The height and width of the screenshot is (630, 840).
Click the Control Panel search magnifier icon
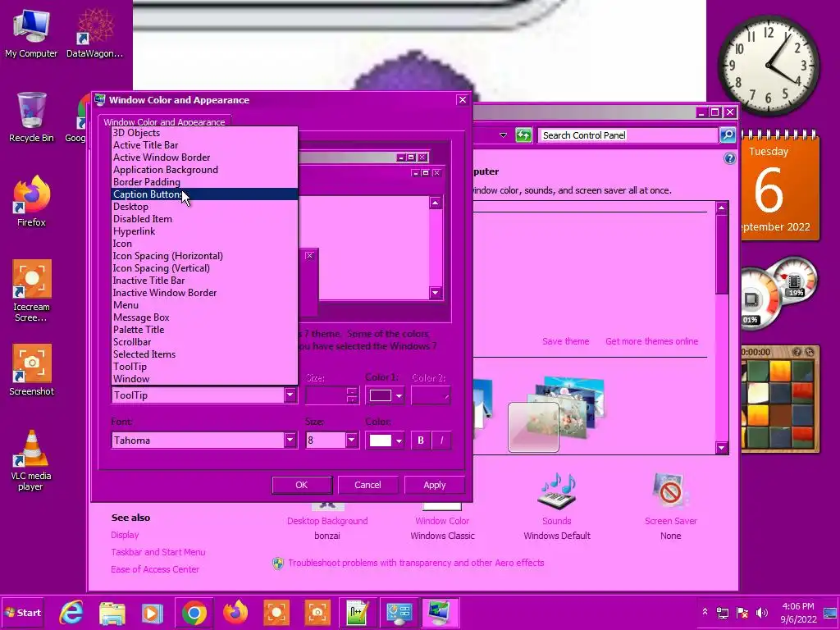728,135
